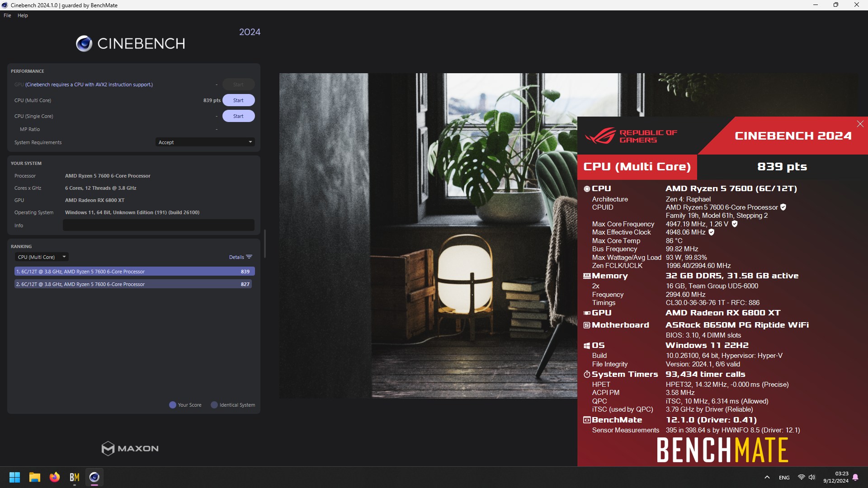Click the 839 pts multi core score

click(212, 100)
